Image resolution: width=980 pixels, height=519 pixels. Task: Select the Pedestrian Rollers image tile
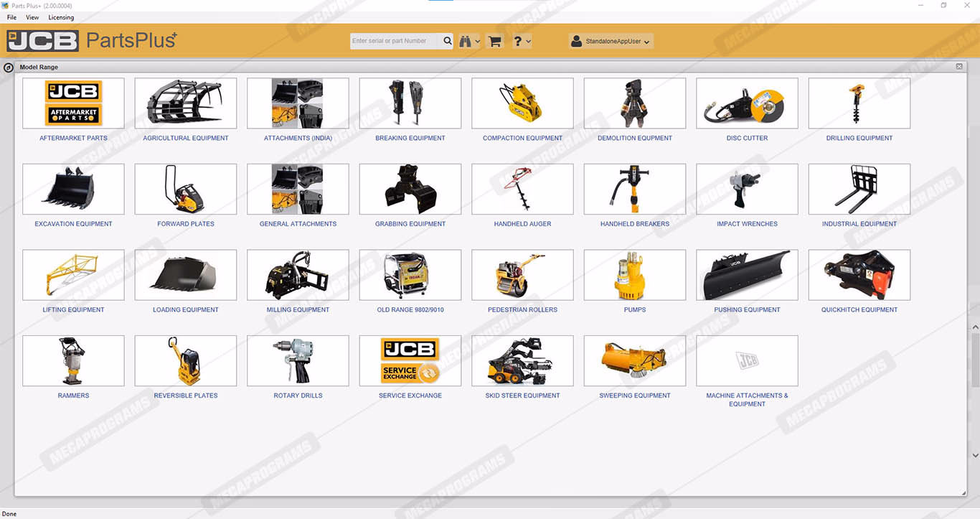click(522, 275)
